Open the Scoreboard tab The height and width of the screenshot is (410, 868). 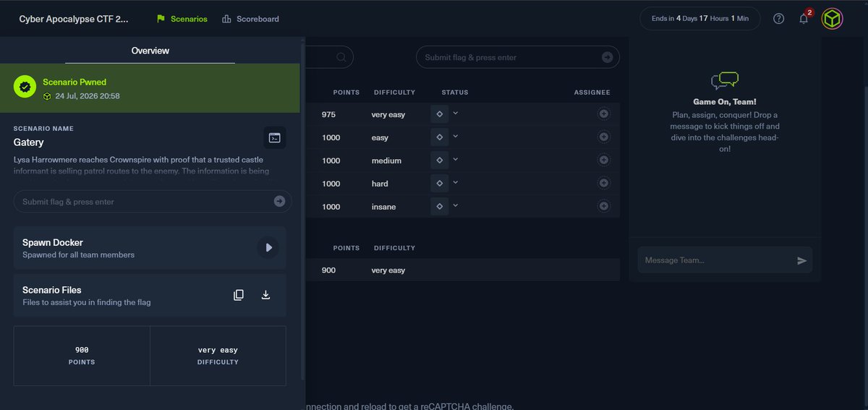click(x=250, y=19)
